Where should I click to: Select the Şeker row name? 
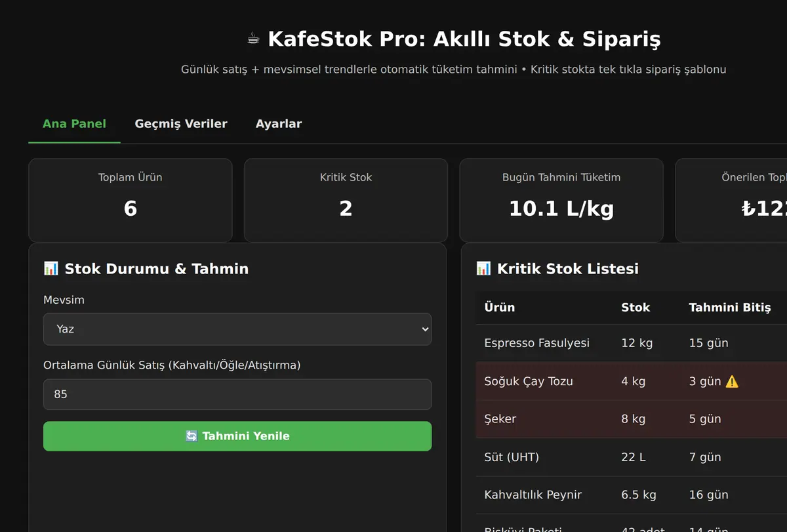point(500,419)
